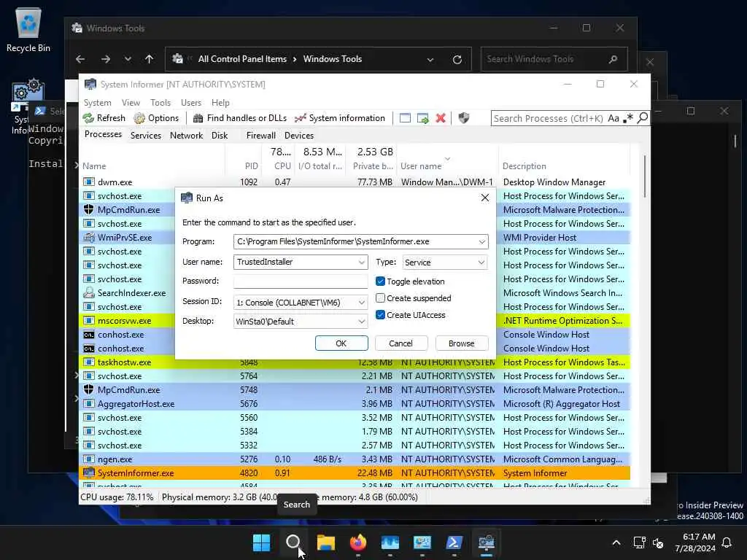Select dwm.exe process row
This screenshot has width=747, height=560.
(355, 182)
